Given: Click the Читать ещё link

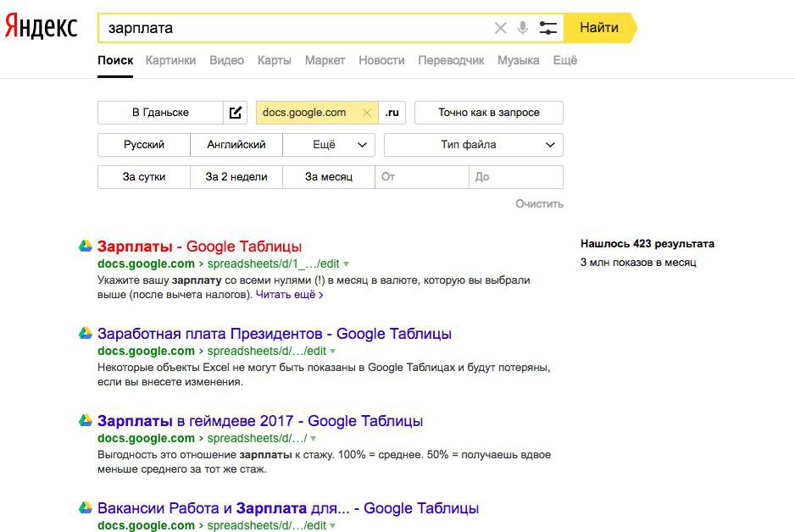Looking at the screenshot, I should click(x=290, y=294).
